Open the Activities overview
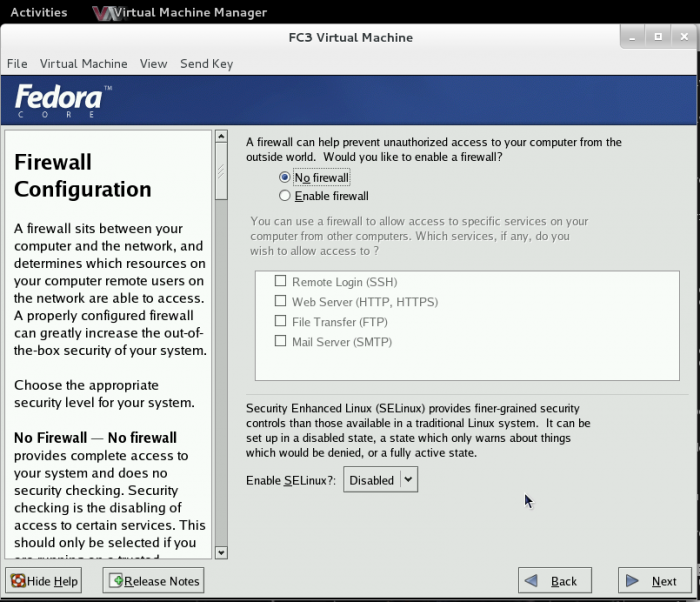The image size is (700, 602). click(38, 12)
